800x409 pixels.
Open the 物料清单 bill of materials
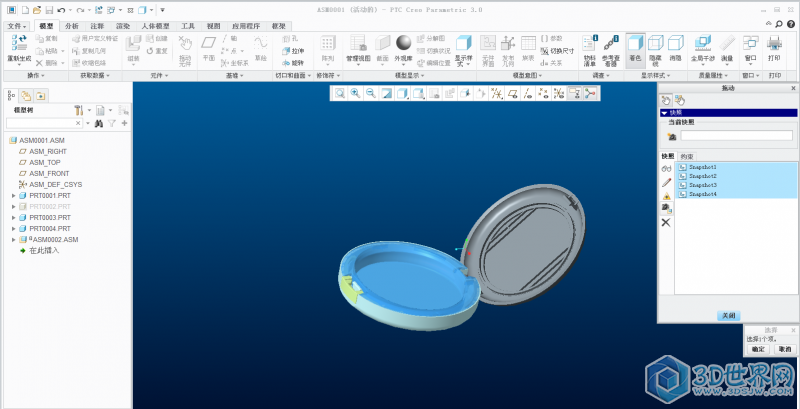click(x=589, y=51)
